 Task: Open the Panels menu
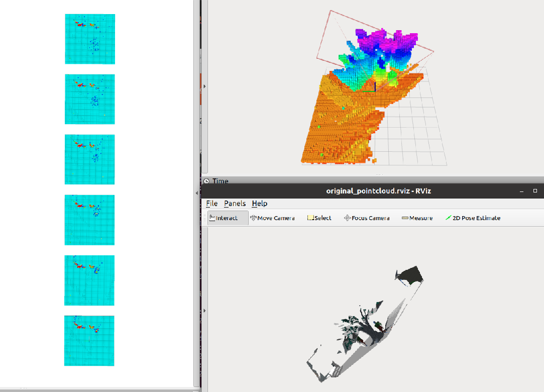pyautogui.click(x=235, y=204)
